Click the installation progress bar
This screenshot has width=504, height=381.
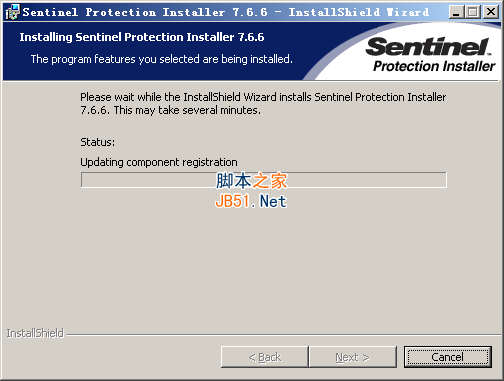[264, 180]
